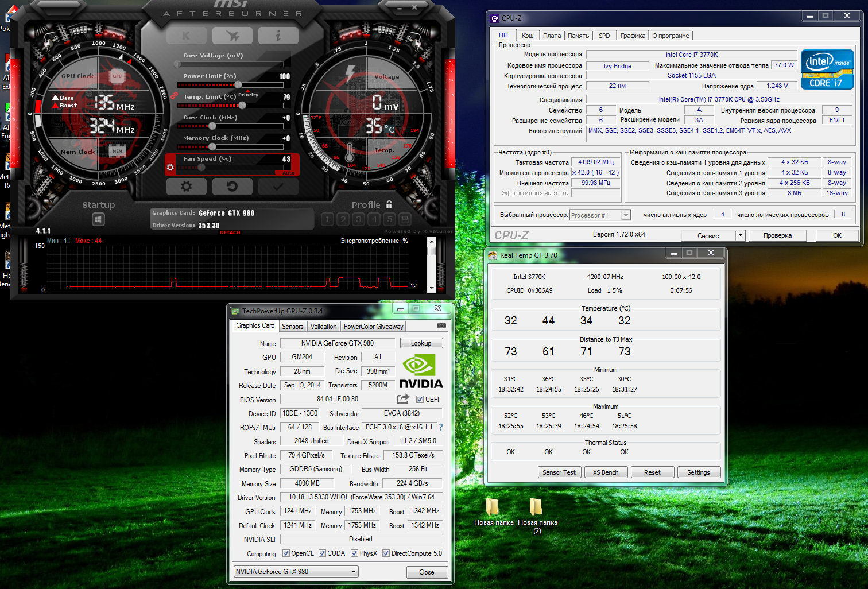Launch Kombustor with the K button in Afterburner
Viewport: 868px width, 589px height.
point(186,36)
